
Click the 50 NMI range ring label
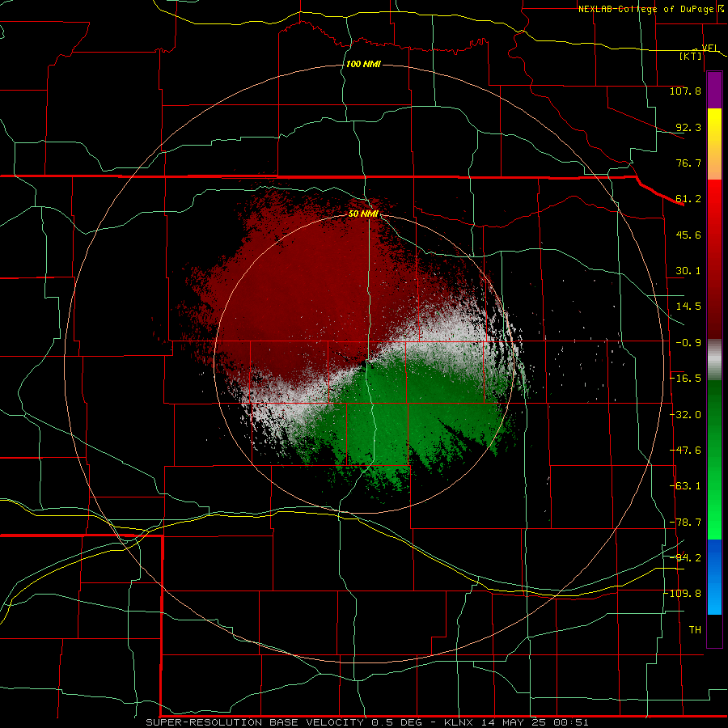click(363, 214)
